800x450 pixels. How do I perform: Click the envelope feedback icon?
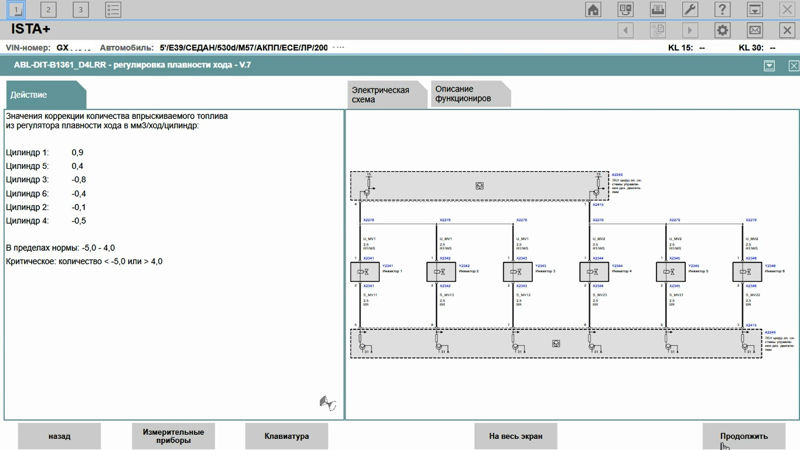pos(754,30)
